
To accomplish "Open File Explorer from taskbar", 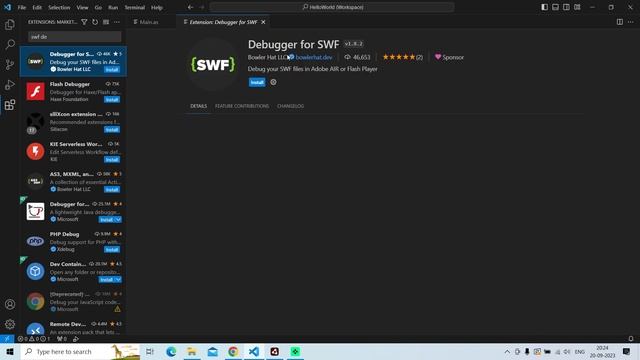I will pos(192,351).
